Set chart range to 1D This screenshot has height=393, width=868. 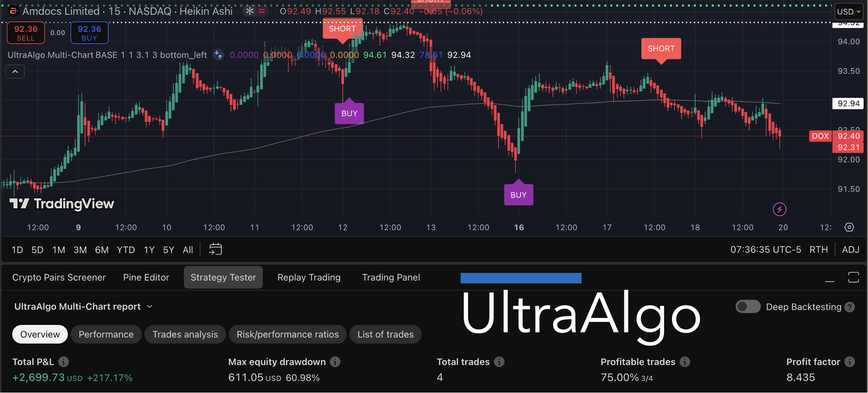pos(17,250)
